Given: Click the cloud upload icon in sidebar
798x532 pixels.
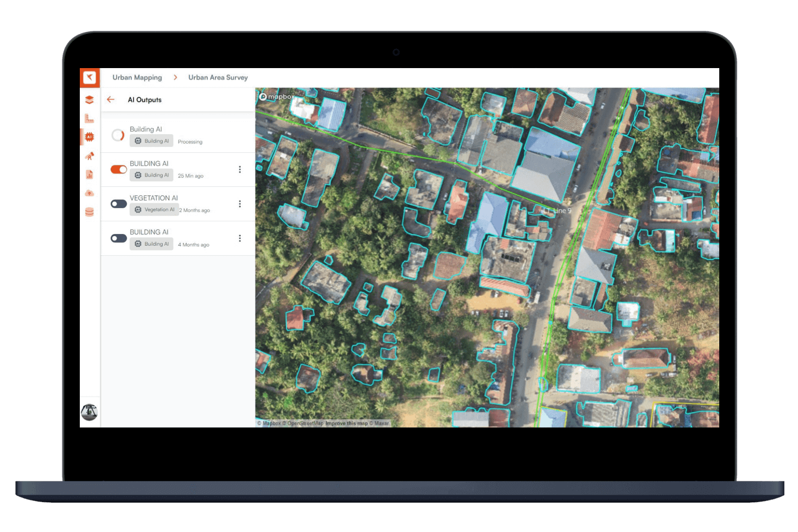Looking at the screenshot, I should point(89,193).
